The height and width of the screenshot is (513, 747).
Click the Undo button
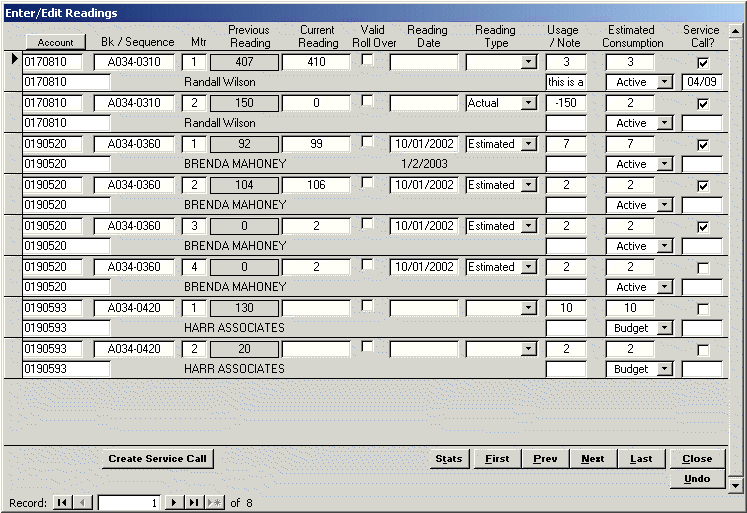(697, 479)
